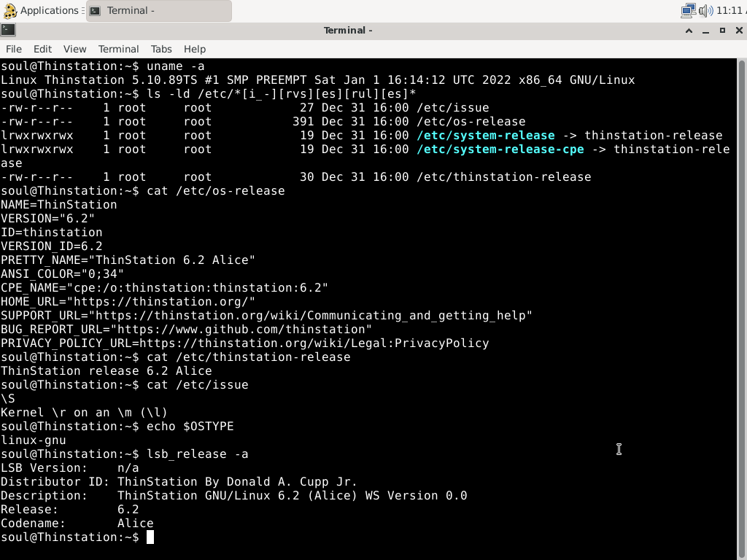Click the /etc/system-release symlink name

click(x=485, y=135)
